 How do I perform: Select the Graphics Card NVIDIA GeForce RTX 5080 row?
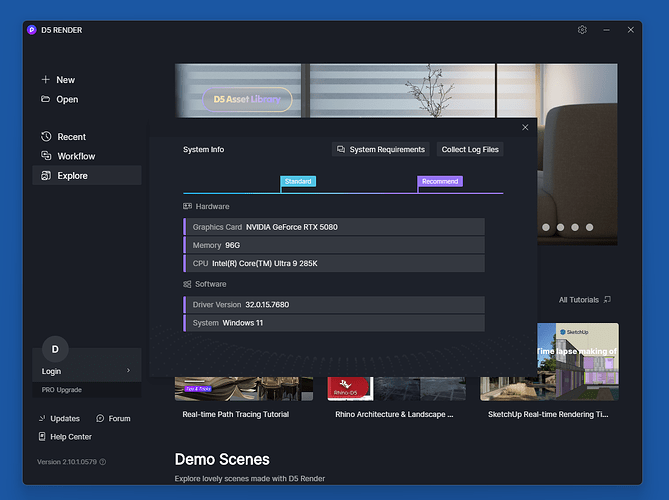point(334,227)
